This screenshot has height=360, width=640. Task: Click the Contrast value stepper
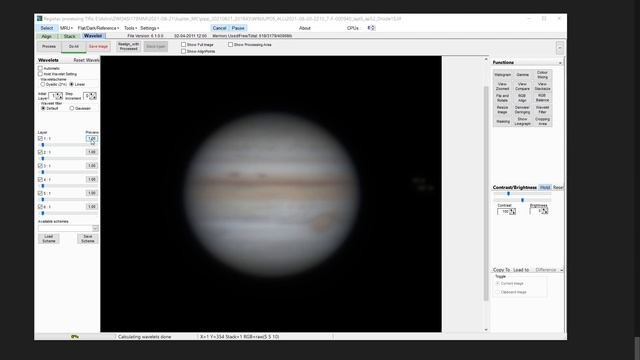[x=513, y=211]
